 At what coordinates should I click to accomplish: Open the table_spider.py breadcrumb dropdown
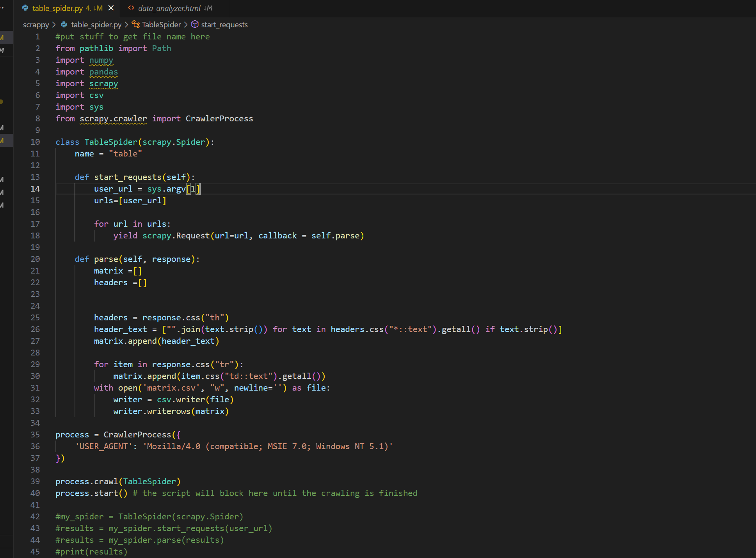click(x=96, y=25)
